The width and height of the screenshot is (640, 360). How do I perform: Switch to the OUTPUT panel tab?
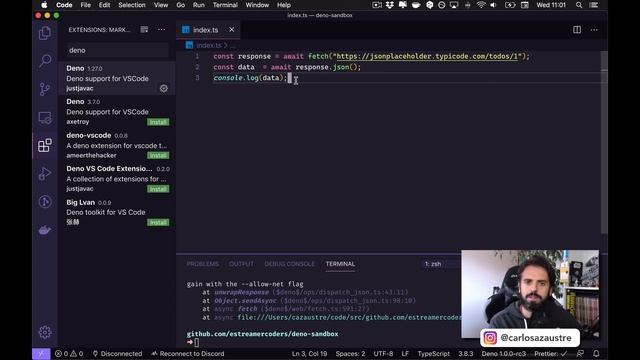(x=241, y=264)
